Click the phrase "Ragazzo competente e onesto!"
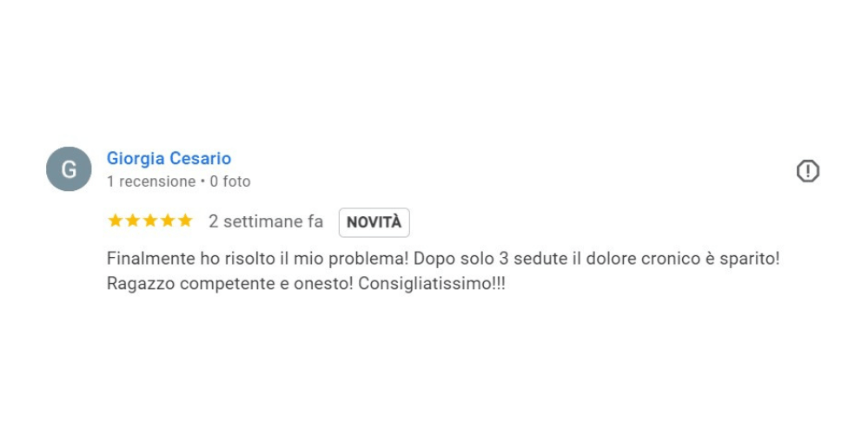868x434 pixels. coord(229,284)
